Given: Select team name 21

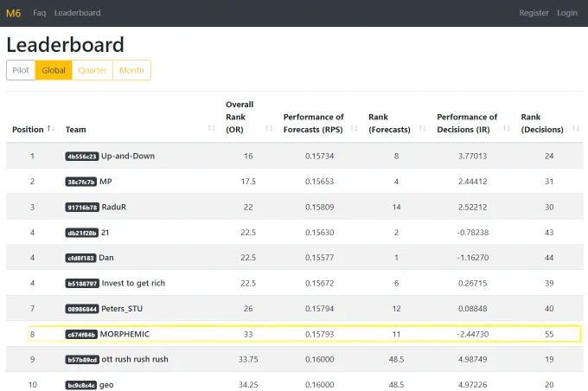Looking at the screenshot, I should pos(105,233).
